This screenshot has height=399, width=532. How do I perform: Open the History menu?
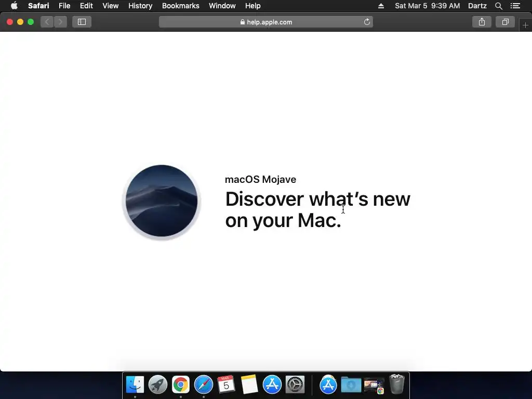point(140,6)
